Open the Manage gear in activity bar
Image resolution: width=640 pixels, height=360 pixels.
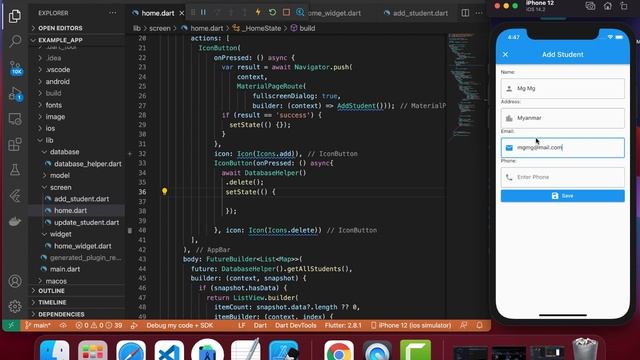coord(15,306)
